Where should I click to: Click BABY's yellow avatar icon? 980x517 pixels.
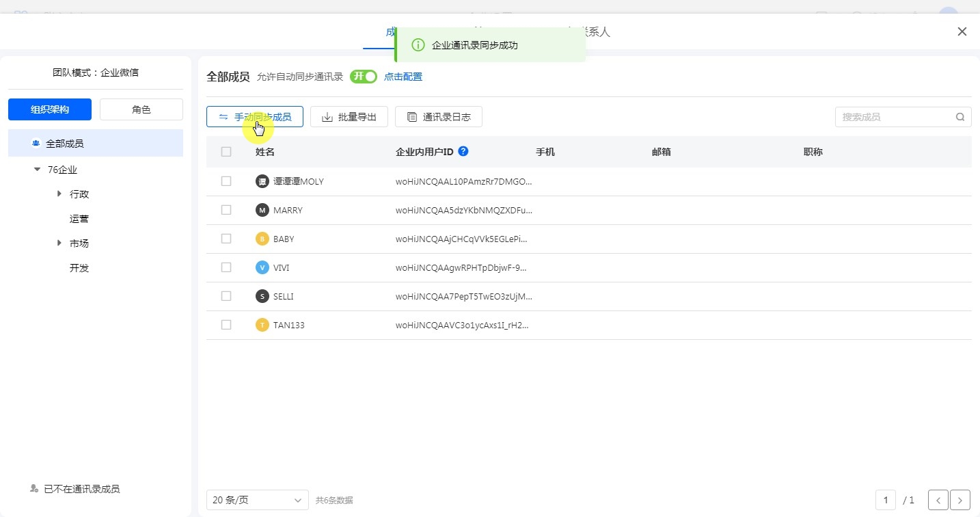point(262,239)
